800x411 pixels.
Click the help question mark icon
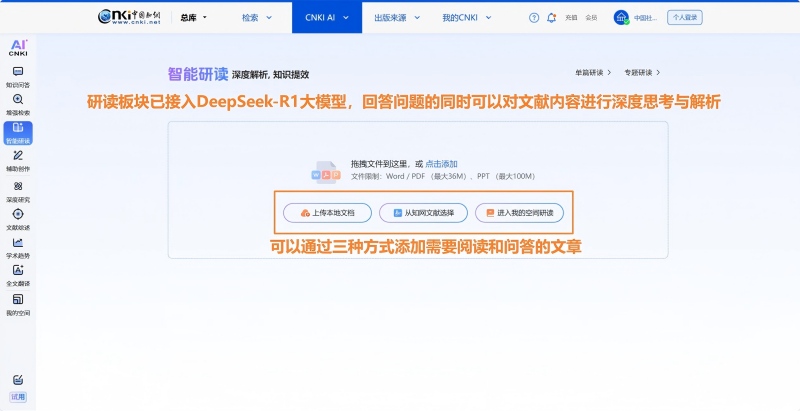[x=534, y=17]
